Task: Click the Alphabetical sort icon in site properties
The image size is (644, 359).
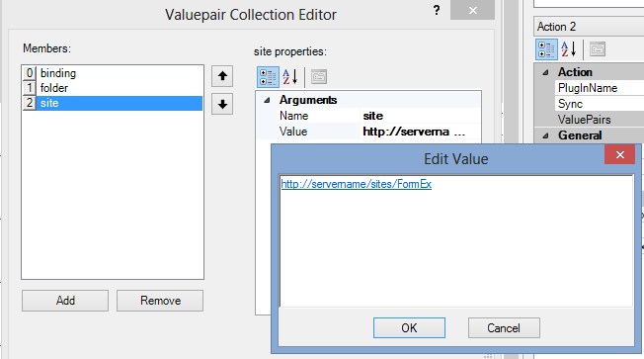Action: (x=290, y=77)
